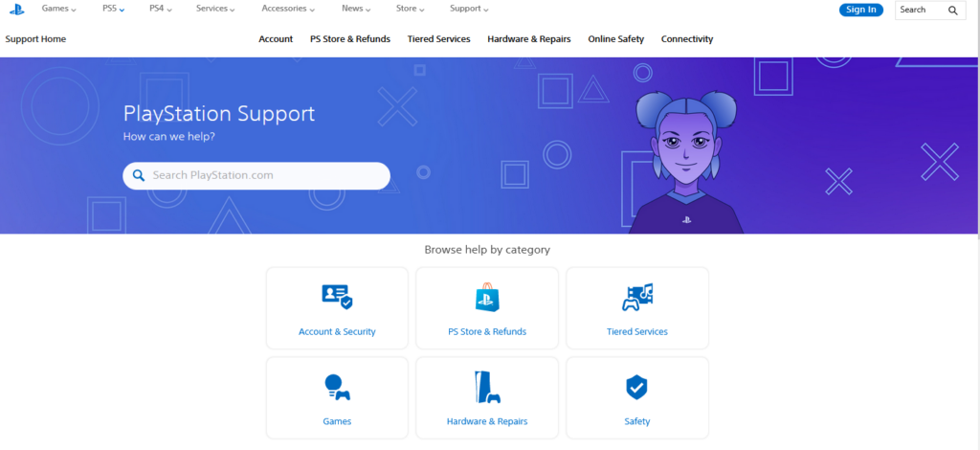Open the Games category link
980x450 pixels.
(337, 421)
